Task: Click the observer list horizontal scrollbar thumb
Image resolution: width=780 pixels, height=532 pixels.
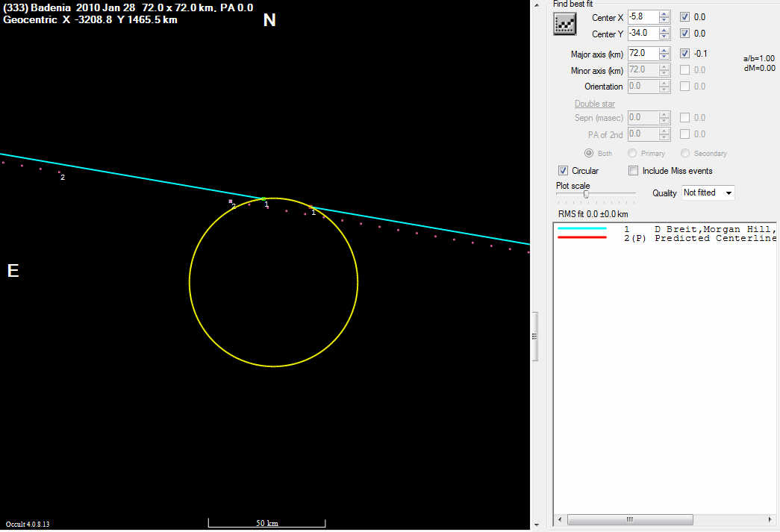Action: 630,519
